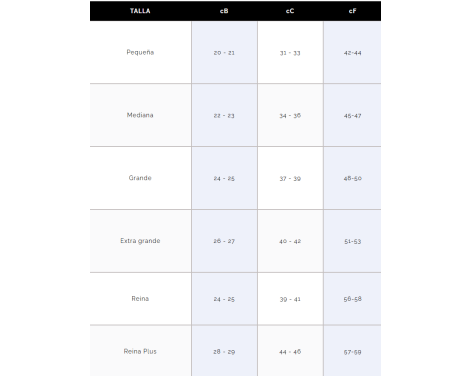The height and width of the screenshot is (376, 470).
Task: Click the 28 - 29 Reina Plus cell
Action: click(x=224, y=352)
